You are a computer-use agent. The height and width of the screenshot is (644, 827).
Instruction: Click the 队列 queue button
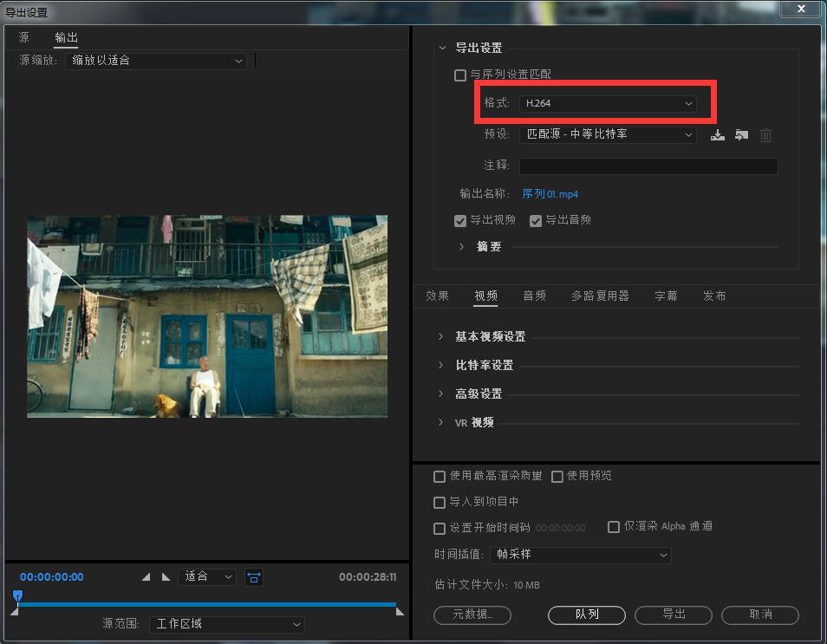click(x=586, y=615)
